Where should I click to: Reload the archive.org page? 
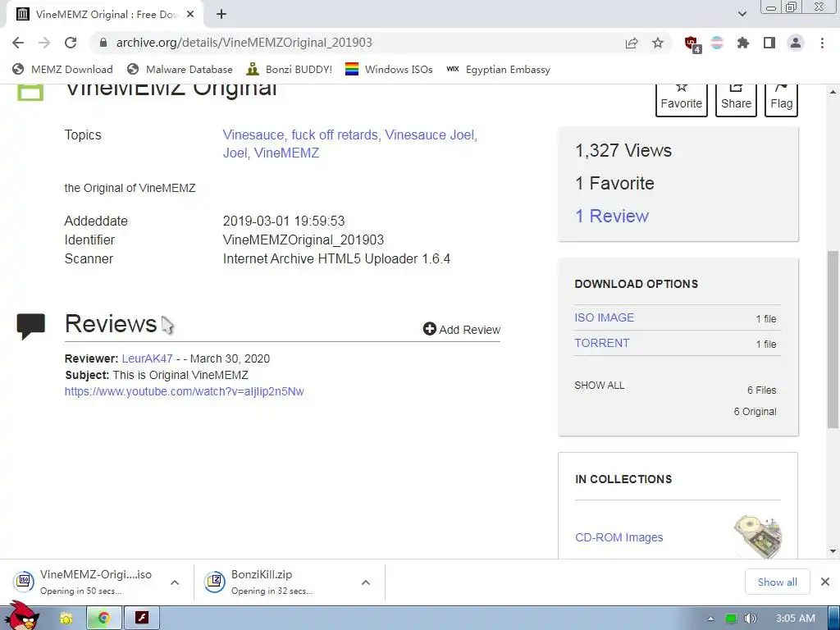(71, 43)
